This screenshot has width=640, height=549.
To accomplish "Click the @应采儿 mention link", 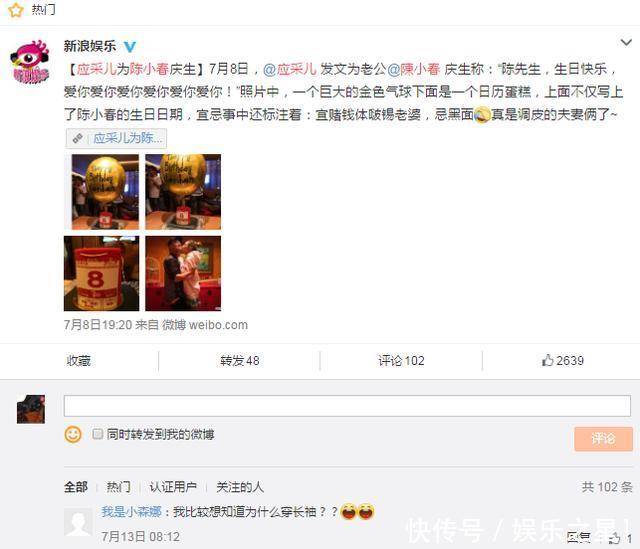I will pyautogui.click(x=290, y=69).
